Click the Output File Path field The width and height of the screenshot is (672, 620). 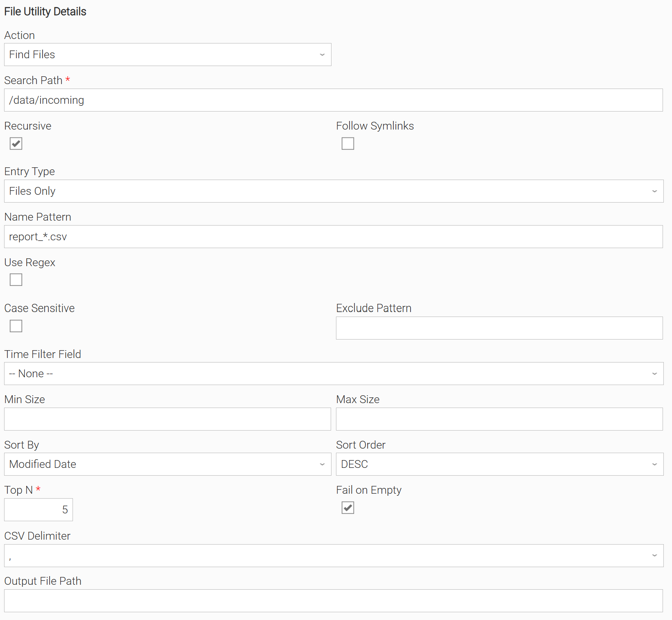pos(334,601)
